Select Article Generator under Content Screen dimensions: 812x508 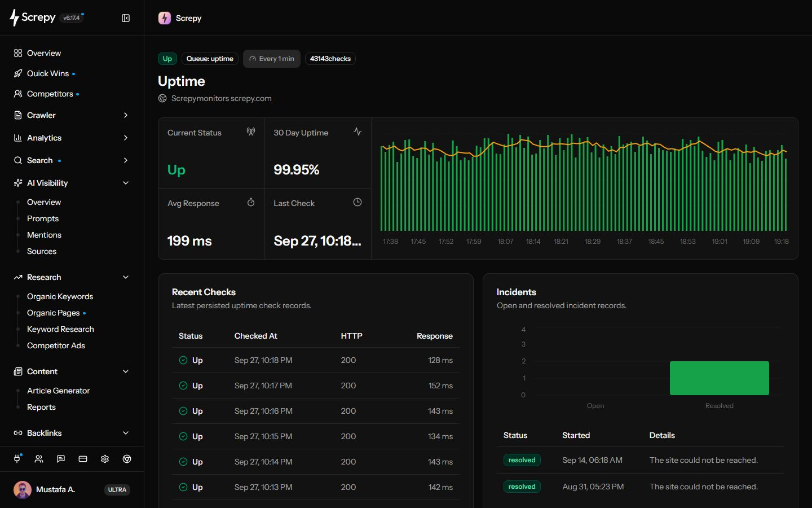tap(58, 391)
